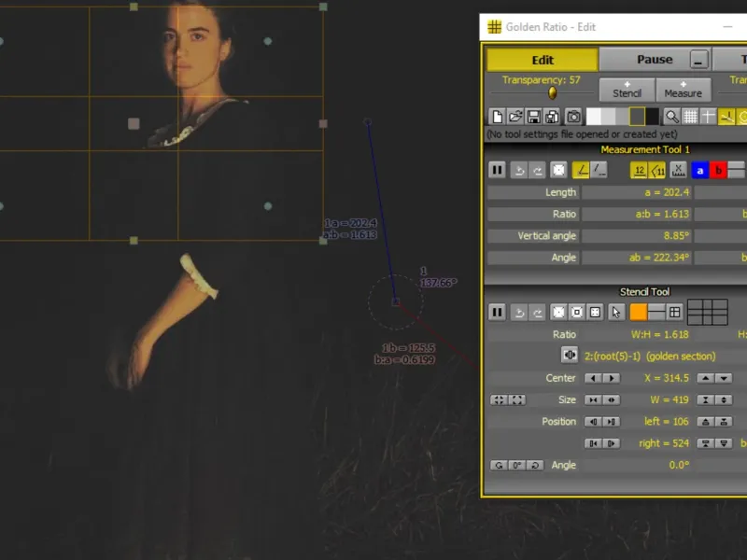Open the orange stencil color swatch

(x=639, y=313)
